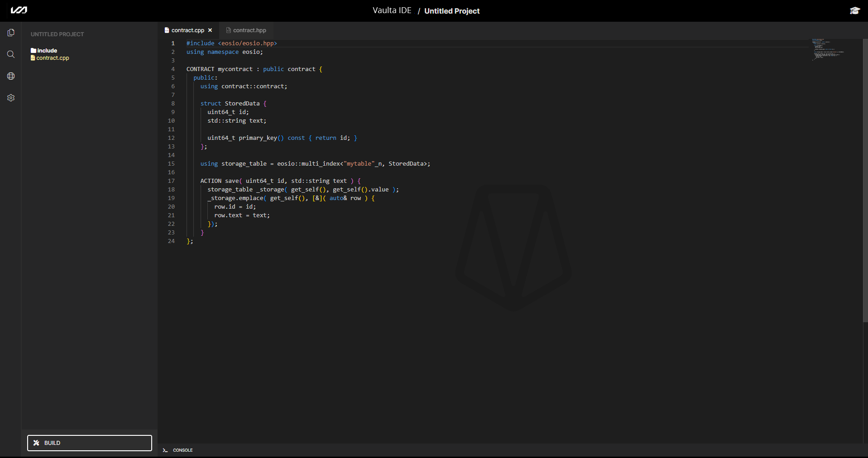This screenshot has width=868, height=458.
Task: Open the Untitled Project title link
Action: [452, 10]
